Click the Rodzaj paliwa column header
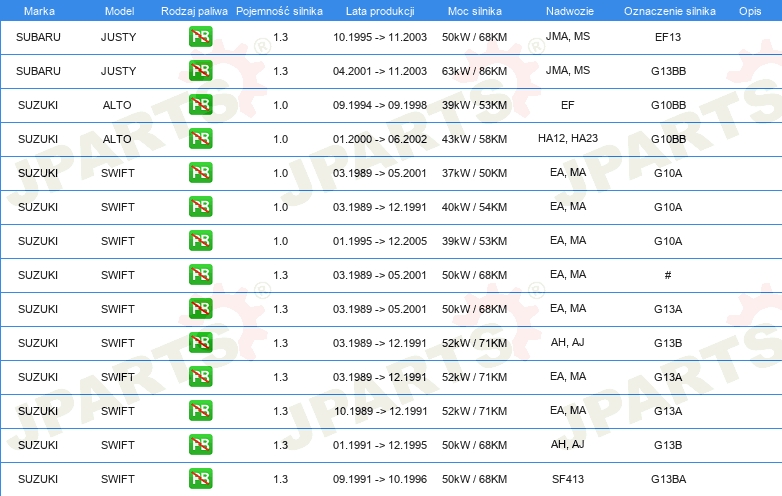782x496 pixels. [x=194, y=10]
